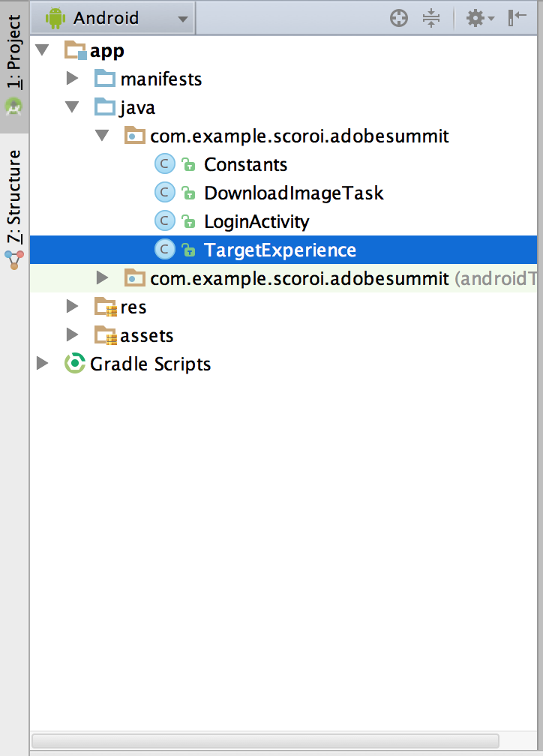This screenshot has height=756, width=543.
Task: Hide the Project panel with pin icon
Action: point(517,19)
